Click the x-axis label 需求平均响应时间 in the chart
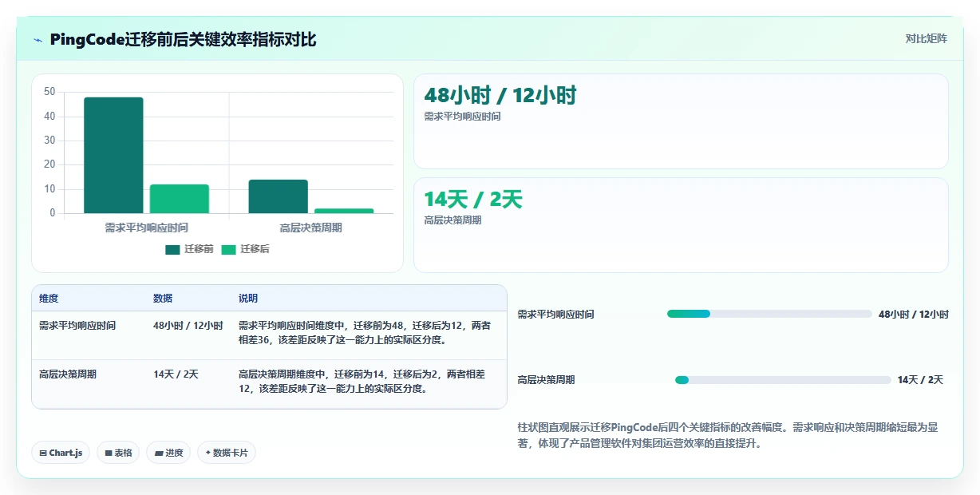980x495 pixels. point(146,228)
